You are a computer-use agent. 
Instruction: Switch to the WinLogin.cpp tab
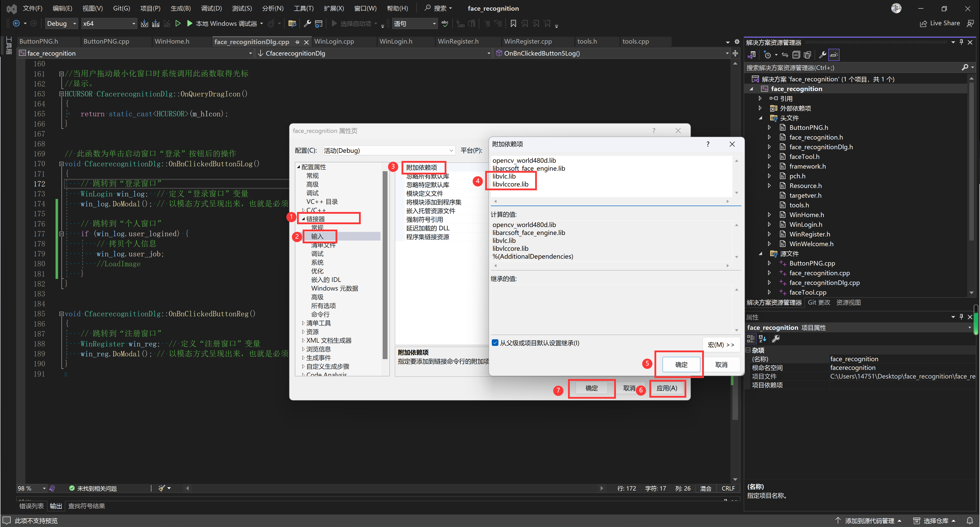click(334, 42)
